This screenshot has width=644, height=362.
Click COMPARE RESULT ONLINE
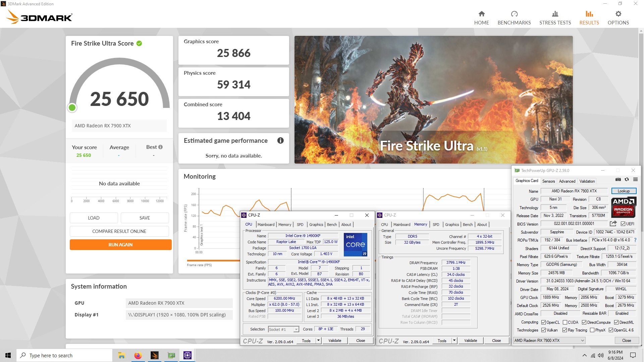[119, 231]
